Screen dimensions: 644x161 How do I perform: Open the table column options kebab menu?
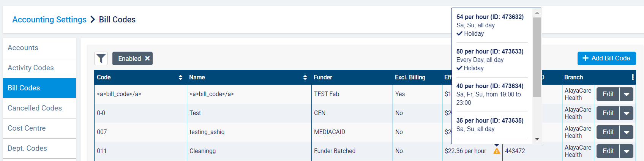coord(633,77)
